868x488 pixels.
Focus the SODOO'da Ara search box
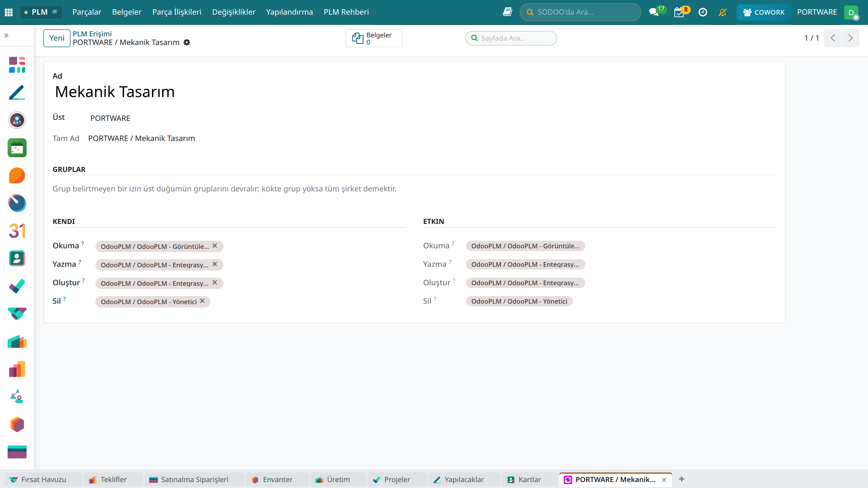click(x=580, y=12)
